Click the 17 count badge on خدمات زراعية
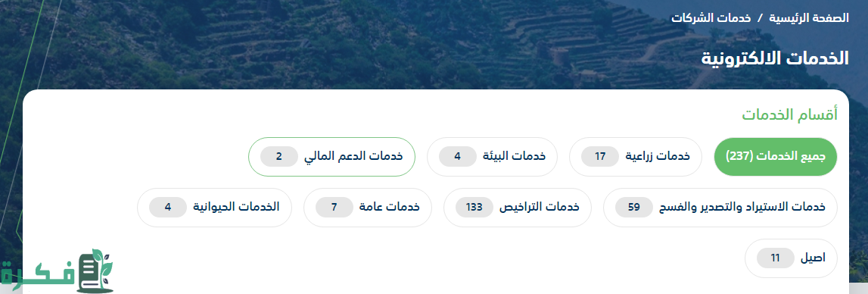868x294 pixels. point(600,156)
